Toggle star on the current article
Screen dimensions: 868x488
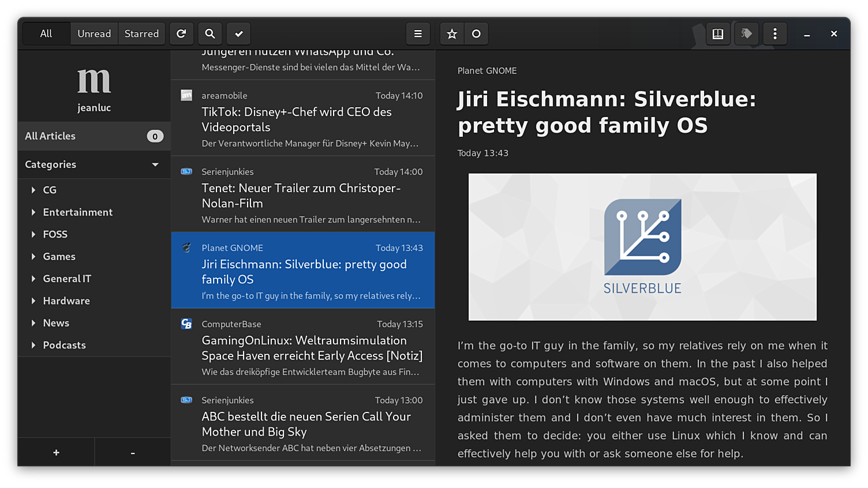[x=452, y=34]
